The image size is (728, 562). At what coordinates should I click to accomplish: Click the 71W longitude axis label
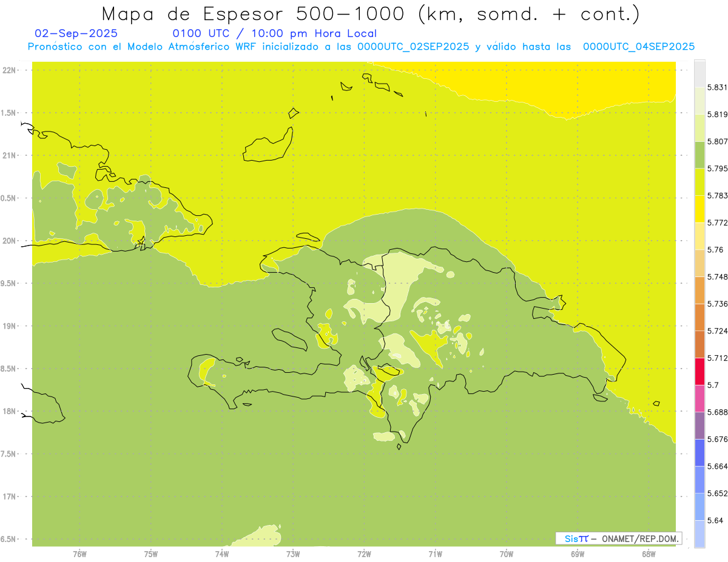coord(435,554)
